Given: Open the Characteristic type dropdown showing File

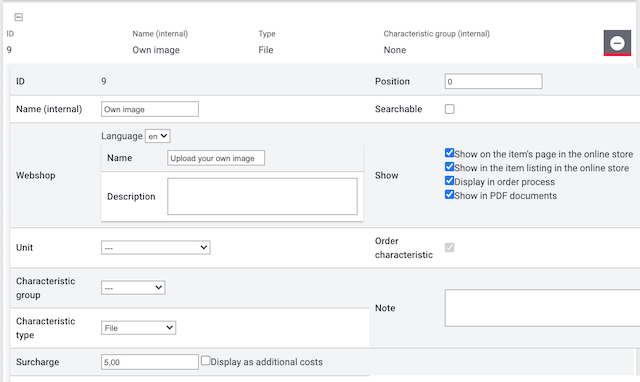Looking at the screenshot, I should pyautogui.click(x=138, y=328).
